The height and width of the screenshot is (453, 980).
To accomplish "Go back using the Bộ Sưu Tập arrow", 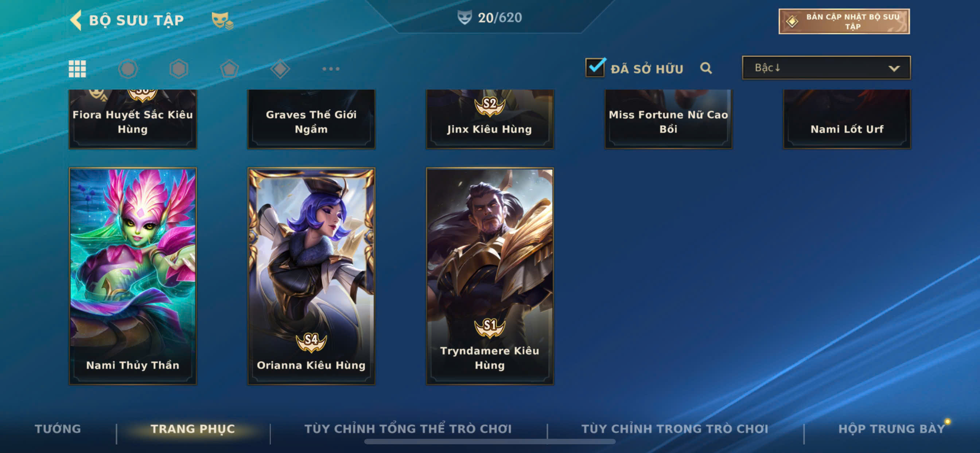I will point(76,20).
